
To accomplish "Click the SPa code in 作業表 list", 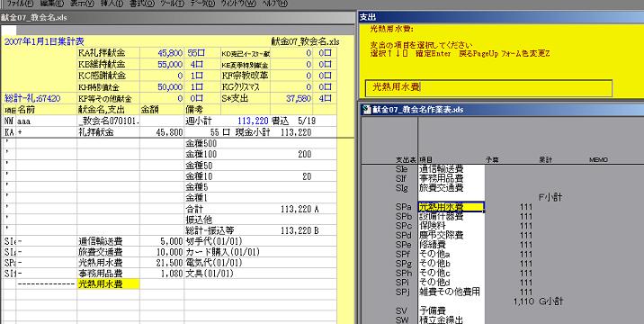I will tap(404, 207).
